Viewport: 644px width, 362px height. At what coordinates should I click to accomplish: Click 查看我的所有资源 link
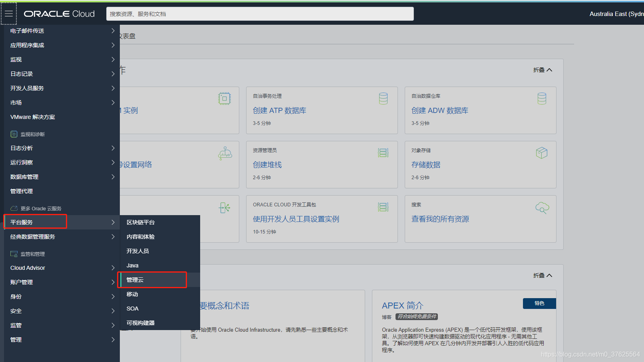(x=440, y=219)
